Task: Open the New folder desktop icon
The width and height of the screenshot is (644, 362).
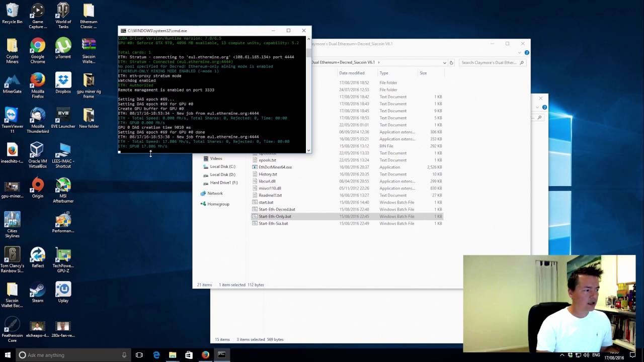Action: click(x=89, y=118)
